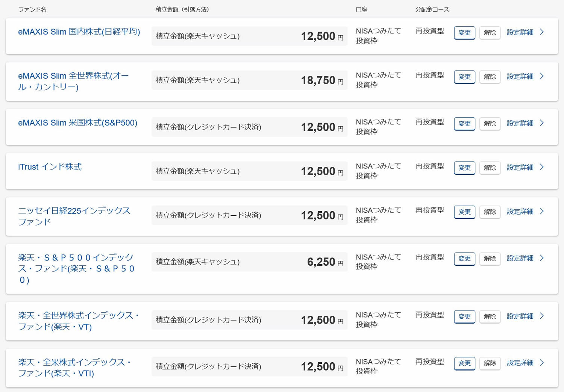Click 変更 for eMAXIS Slim 米国株式(S&P500)
The width and height of the screenshot is (564, 392).
pyautogui.click(x=464, y=124)
